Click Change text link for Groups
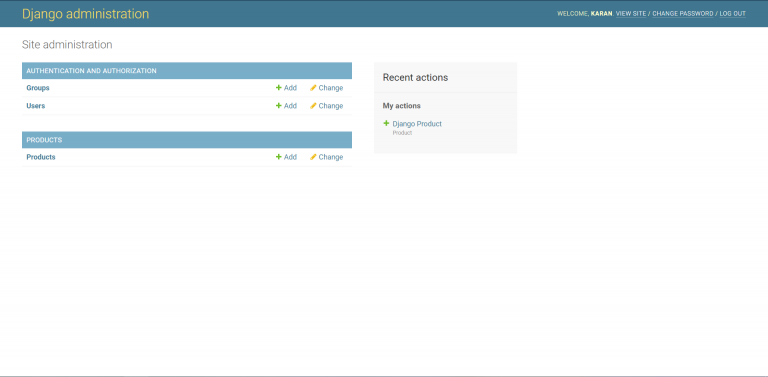Viewport: 768px width, 377px height. [x=331, y=88]
